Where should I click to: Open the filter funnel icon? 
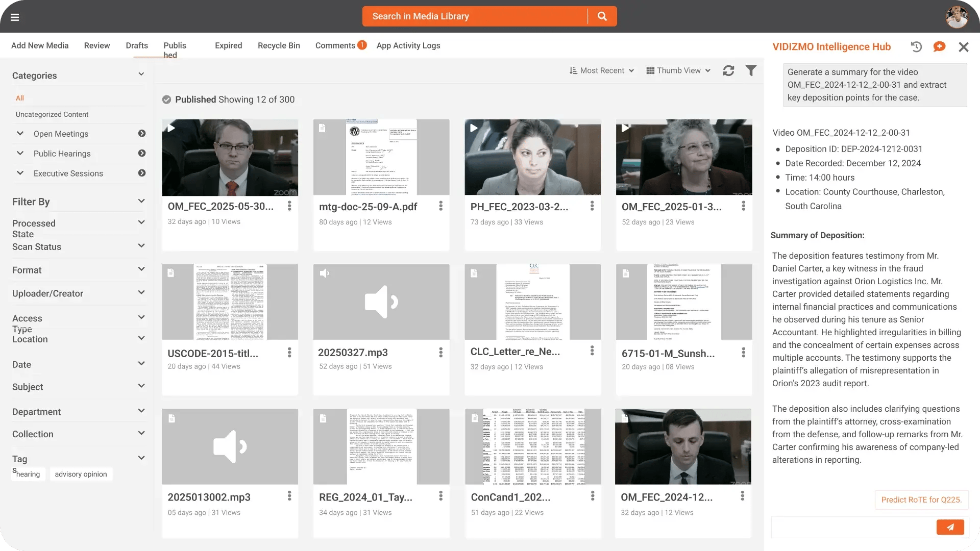click(x=751, y=70)
